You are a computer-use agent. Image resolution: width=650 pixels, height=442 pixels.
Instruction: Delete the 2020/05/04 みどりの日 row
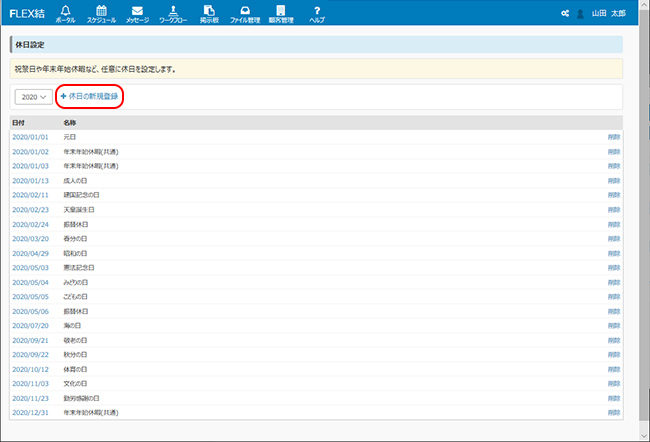614,282
